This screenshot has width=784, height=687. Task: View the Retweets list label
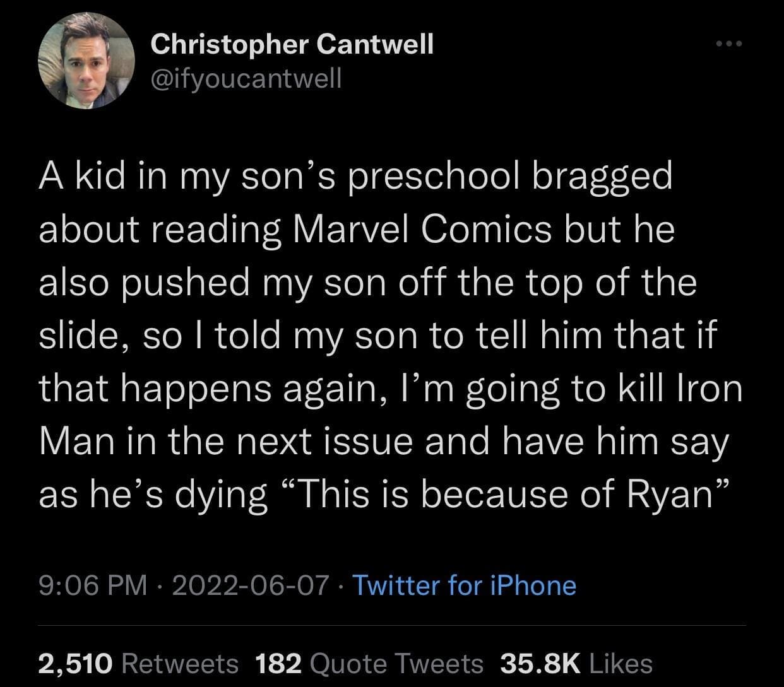pyautogui.click(x=179, y=663)
